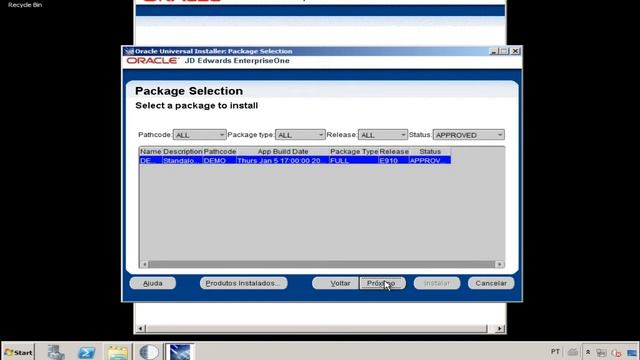Open Server Manager from the taskbar

click(56, 352)
